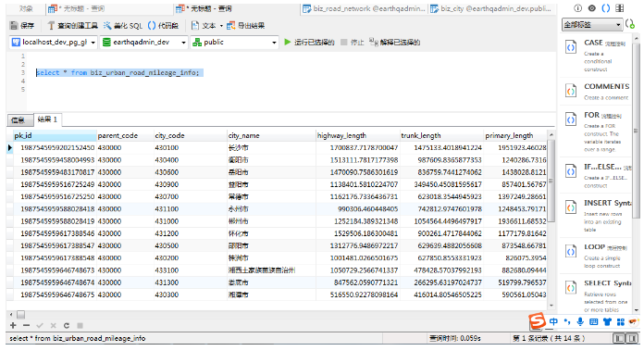Refresh results with the refresh icon

point(66,325)
